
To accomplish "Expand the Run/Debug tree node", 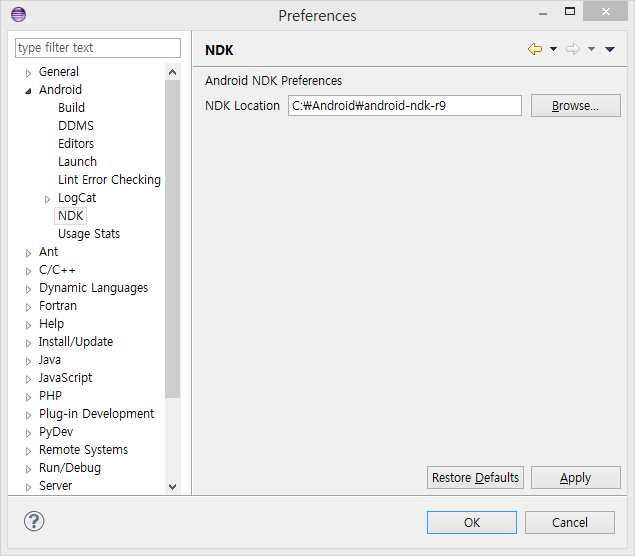I will 28,469.
